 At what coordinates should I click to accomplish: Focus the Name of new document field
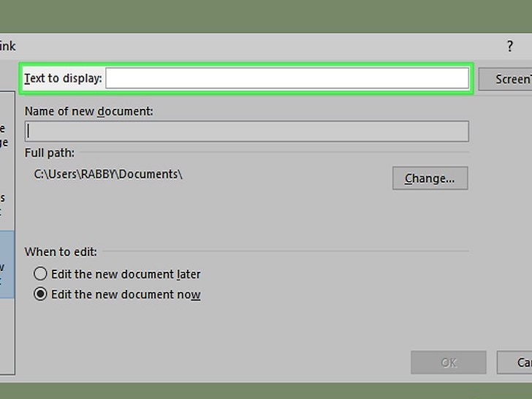point(247,132)
